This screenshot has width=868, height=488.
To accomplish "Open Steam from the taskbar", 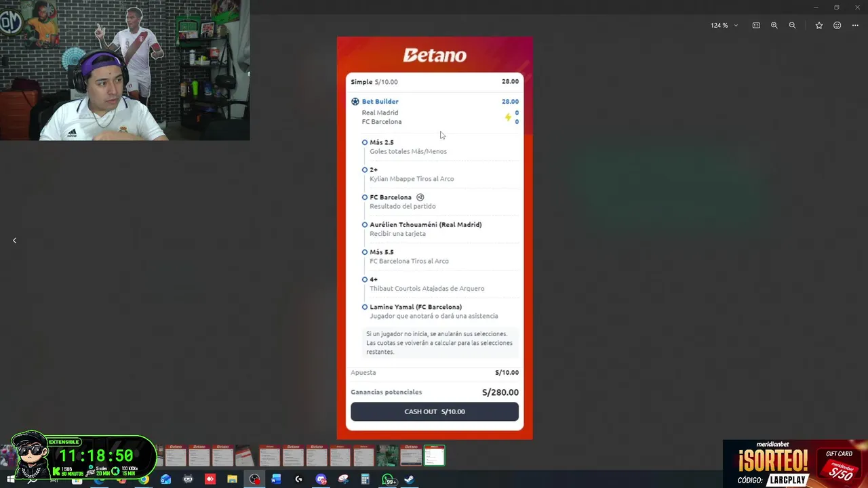I will (x=409, y=479).
